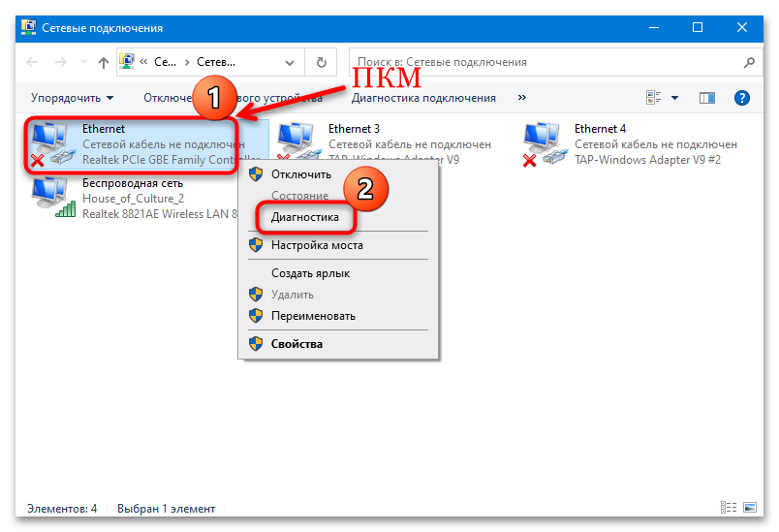The image size is (779, 532).
Task: Open the Упорядочить dropdown menu
Action: tap(72, 98)
